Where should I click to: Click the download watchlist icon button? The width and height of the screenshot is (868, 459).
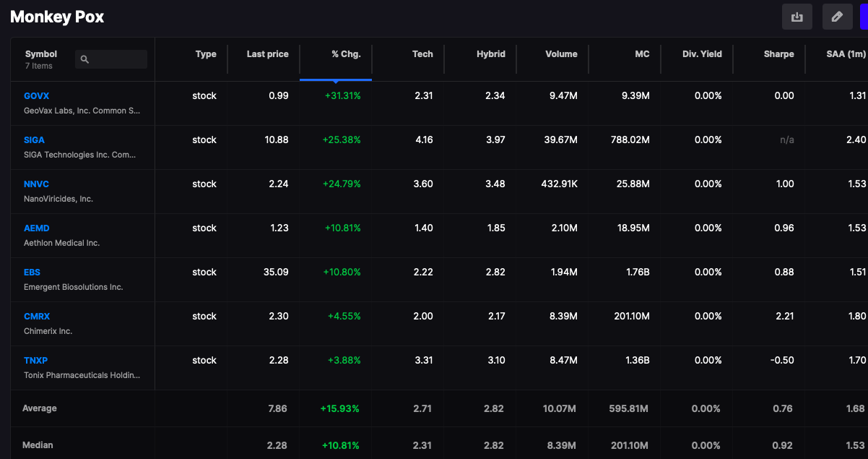(797, 17)
